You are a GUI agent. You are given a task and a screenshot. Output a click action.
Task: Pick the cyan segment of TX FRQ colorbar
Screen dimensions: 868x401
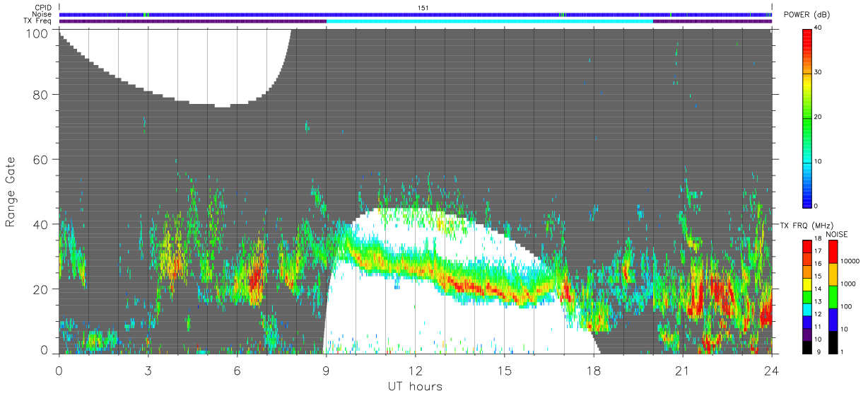pos(807,309)
